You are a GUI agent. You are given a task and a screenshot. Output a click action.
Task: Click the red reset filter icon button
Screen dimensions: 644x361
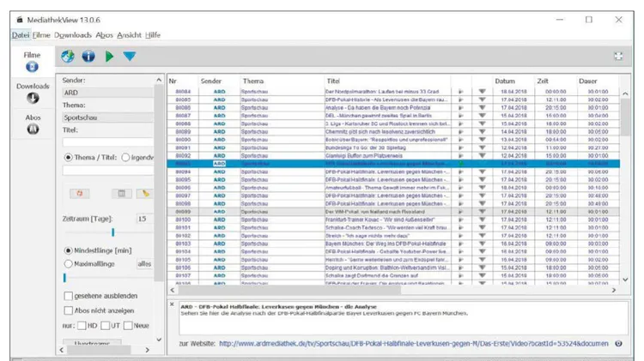(x=80, y=194)
